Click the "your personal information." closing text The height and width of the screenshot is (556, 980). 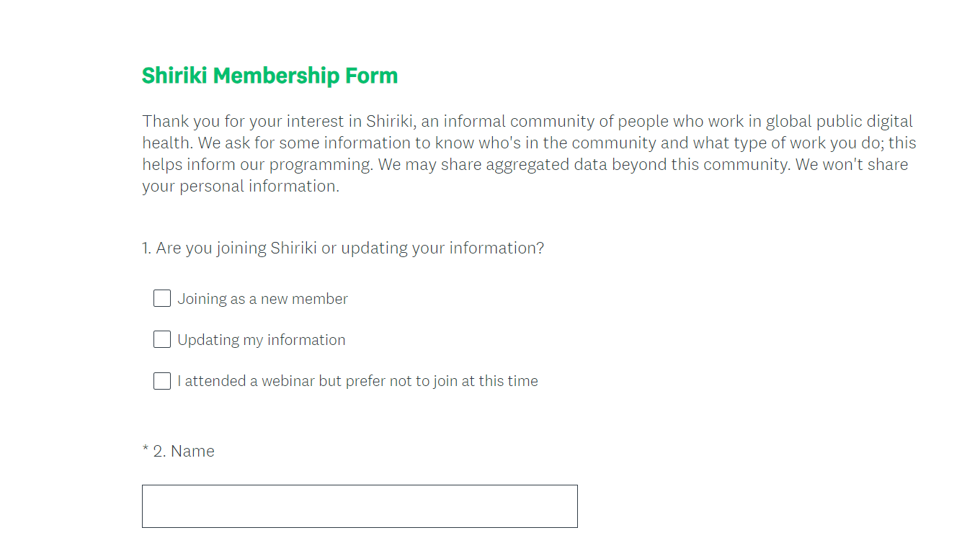click(x=240, y=186)
